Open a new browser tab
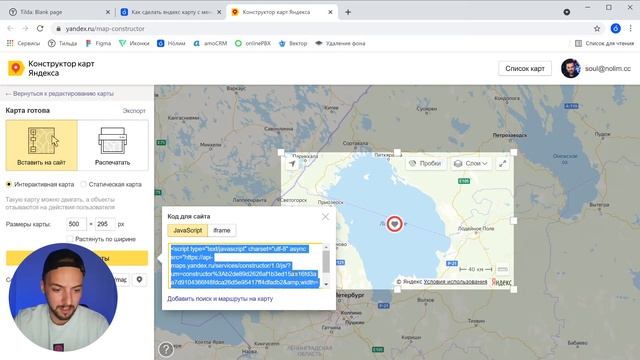640x360 pixels. [x=348, y=12]
